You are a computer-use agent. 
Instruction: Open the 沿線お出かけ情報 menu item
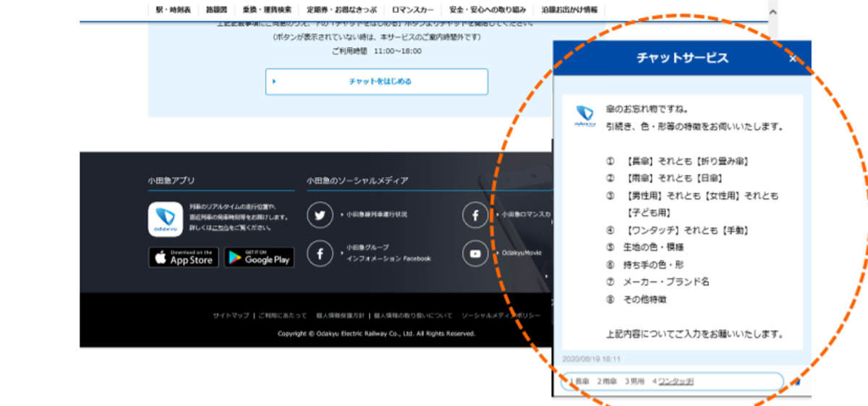click(x=569, y=10)
